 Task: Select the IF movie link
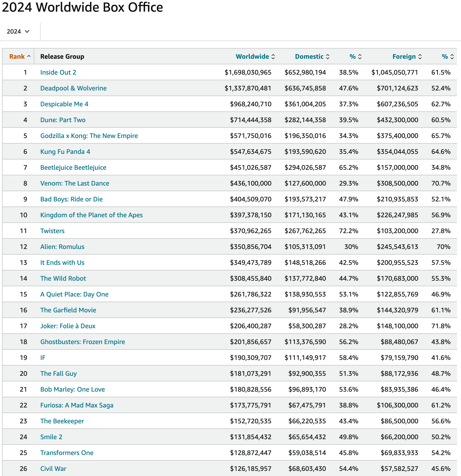tap(43, 358)
